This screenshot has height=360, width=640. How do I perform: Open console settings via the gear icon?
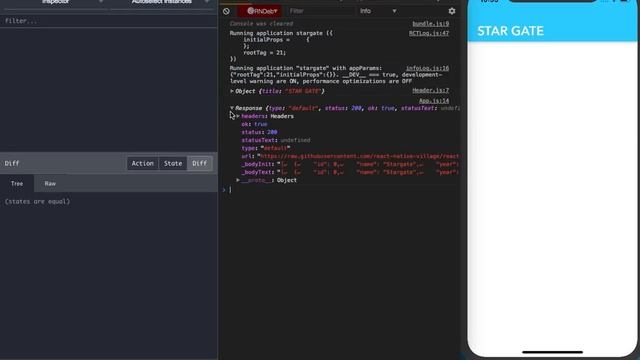451,11
